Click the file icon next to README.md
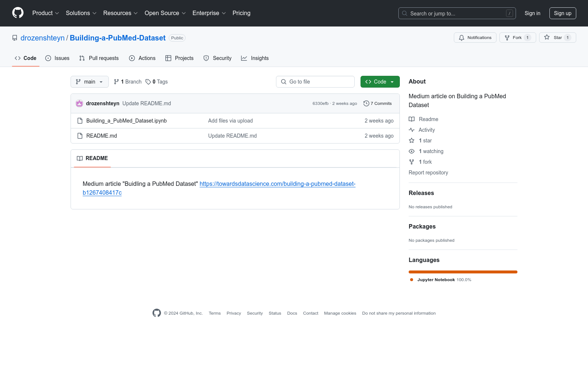 pyautogui.click(x=80, y=136)
